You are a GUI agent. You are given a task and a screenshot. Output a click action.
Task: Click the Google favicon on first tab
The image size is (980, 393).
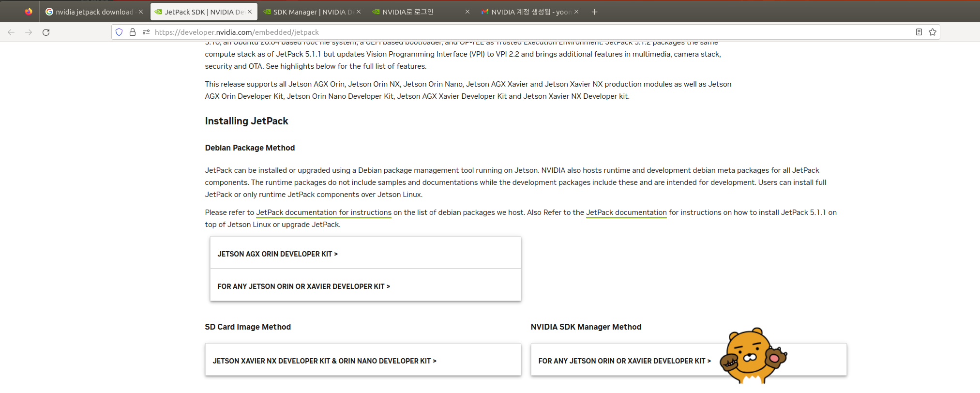(49, 12)
